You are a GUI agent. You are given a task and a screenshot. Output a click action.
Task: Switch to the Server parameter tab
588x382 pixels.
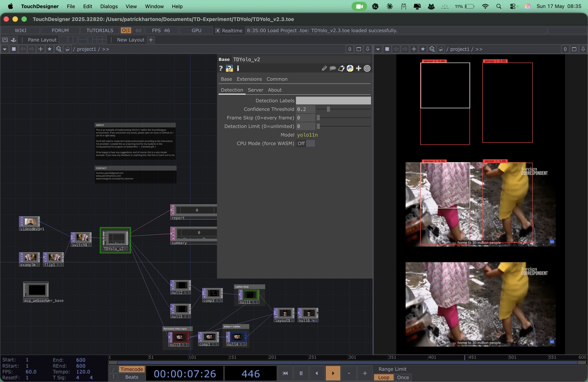[x=255, y=90]
